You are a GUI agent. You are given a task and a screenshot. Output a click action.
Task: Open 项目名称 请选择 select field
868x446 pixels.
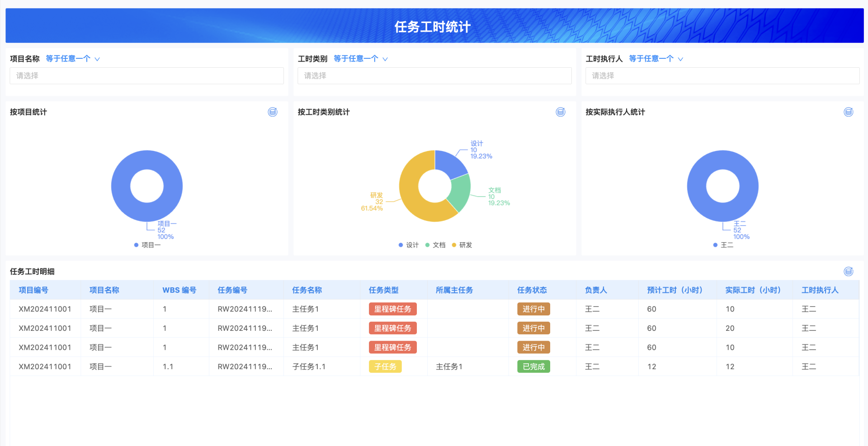(x=147, y=76)
